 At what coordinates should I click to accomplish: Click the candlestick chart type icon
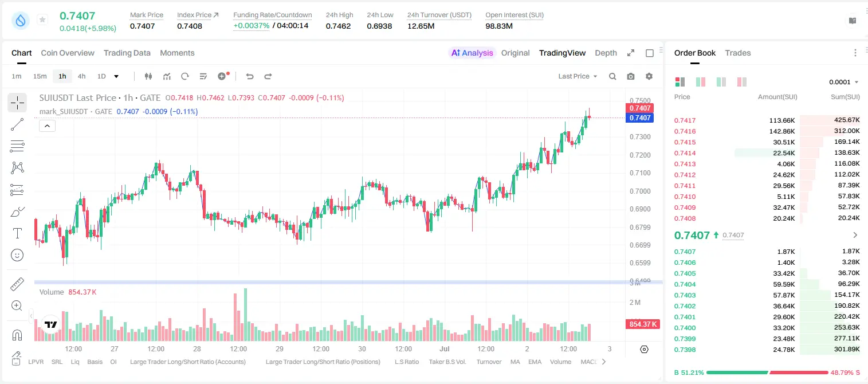148,76
